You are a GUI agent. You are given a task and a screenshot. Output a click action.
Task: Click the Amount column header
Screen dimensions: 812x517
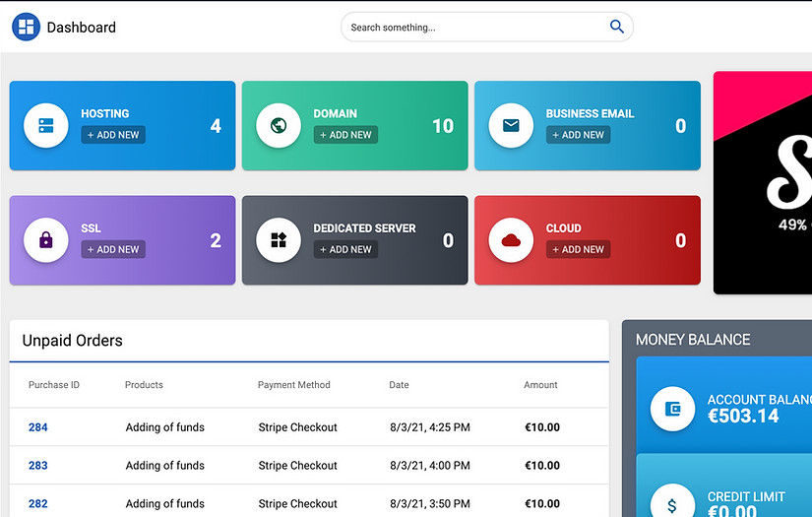(540, 385)
